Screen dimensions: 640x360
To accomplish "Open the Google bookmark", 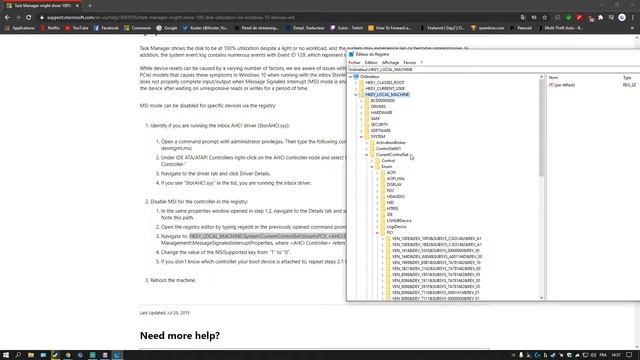I will point(167,28).
